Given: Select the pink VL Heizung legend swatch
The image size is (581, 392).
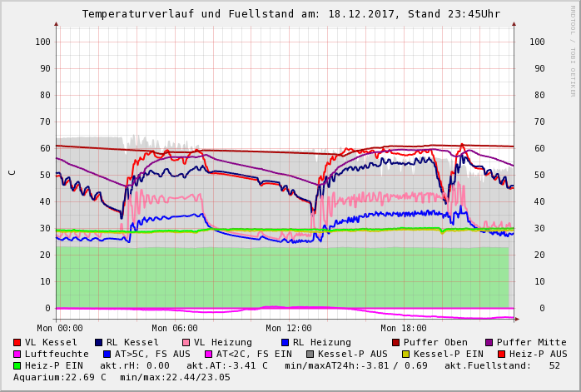Looking at the screenshot, I should point(186,342).
